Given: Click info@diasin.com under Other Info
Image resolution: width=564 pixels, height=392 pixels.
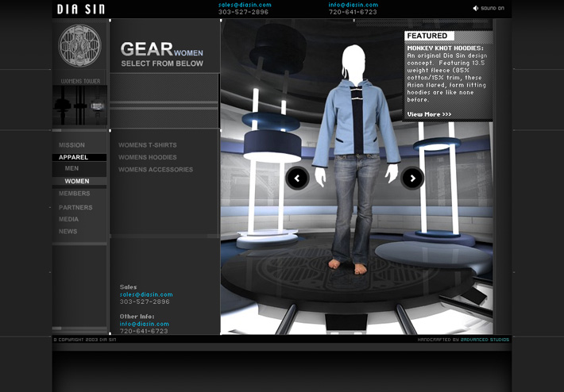Looking at the screenshot, I should (x=145, y=324).
